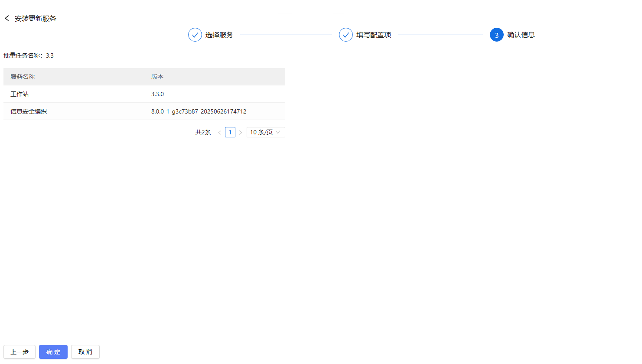Click the 填写配置项 step label
Image resolution: width=642 pixels, height=364 pixels.
(374, 35)
